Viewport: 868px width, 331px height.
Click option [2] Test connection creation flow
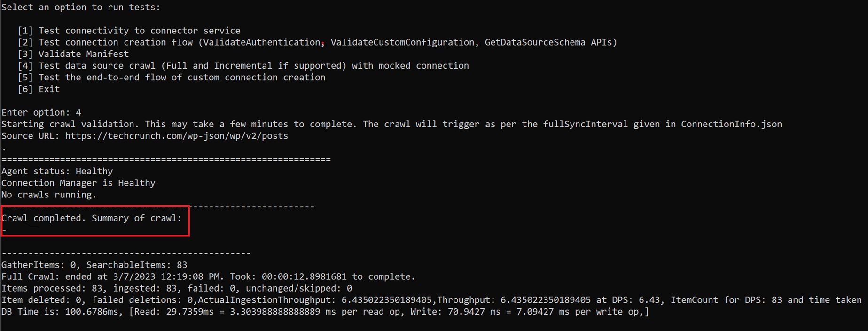[x=317, y=42]
